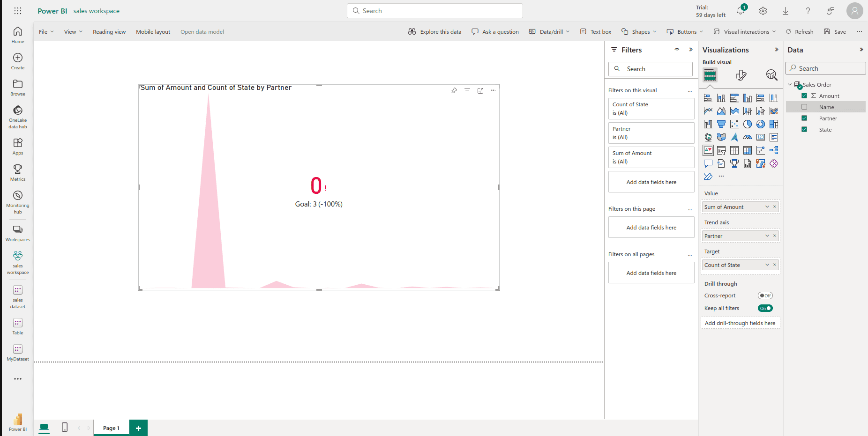Viewport: 868px width, 436px height.
Task: Select the globe map visual
Action: point(708,137)
